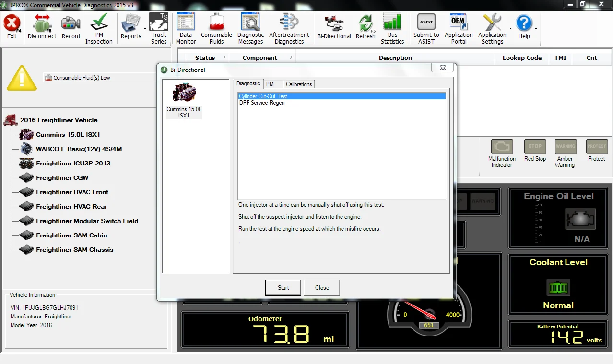The image size is (613, 364).
Task: Select the Cummins 15.0L ISX1 engine thumbnail in dialog
Action: [x=184, y=101]
